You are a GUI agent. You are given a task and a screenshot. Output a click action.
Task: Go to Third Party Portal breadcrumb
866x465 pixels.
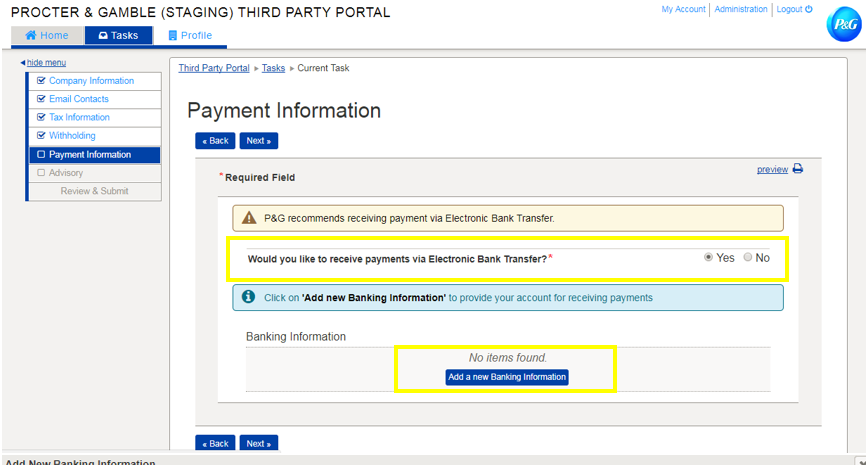point(214,68)
